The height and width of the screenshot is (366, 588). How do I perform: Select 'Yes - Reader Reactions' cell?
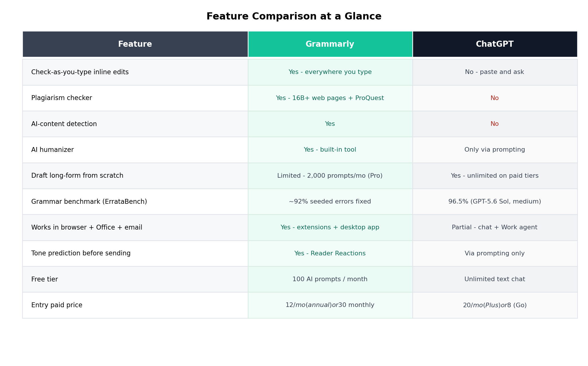(330, 253)
